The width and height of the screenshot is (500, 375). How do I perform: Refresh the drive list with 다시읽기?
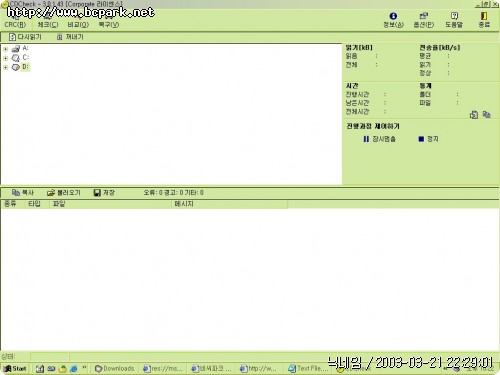[x=25, y=37]
